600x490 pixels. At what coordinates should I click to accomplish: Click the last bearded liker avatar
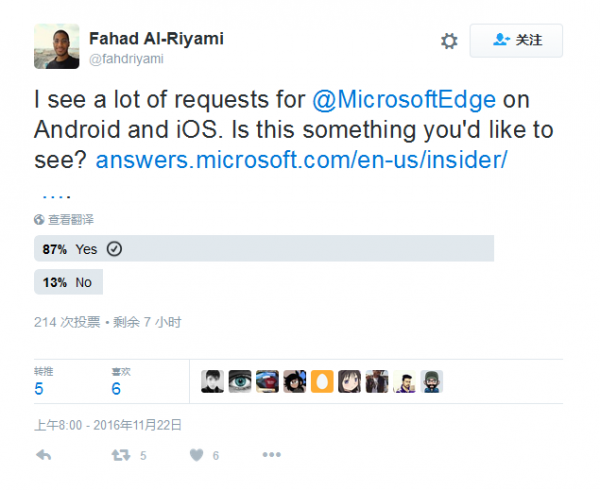432,381
